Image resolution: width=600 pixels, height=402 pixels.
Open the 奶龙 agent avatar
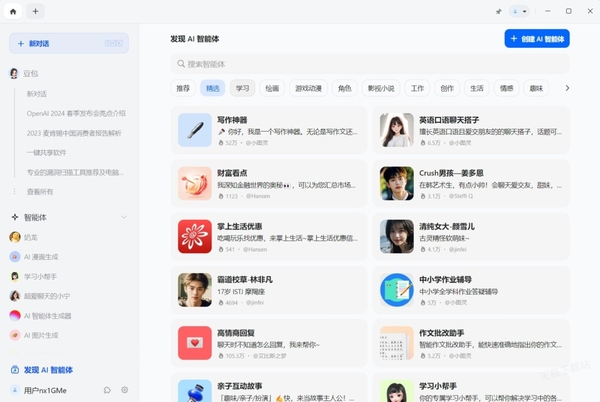(15, 237)
